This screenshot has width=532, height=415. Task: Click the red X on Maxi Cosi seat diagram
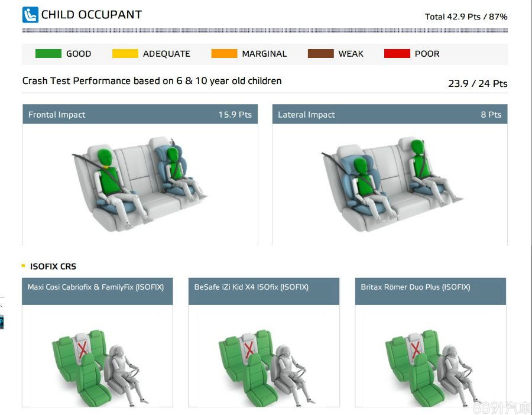[x=82, y=348]
